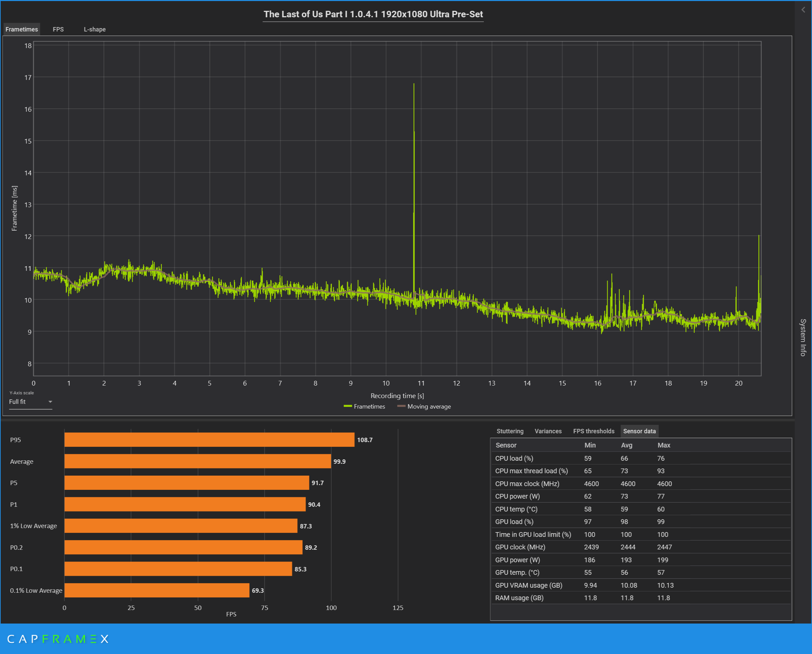Select the Time in GPU load limit row

click(x=641, y=534)
